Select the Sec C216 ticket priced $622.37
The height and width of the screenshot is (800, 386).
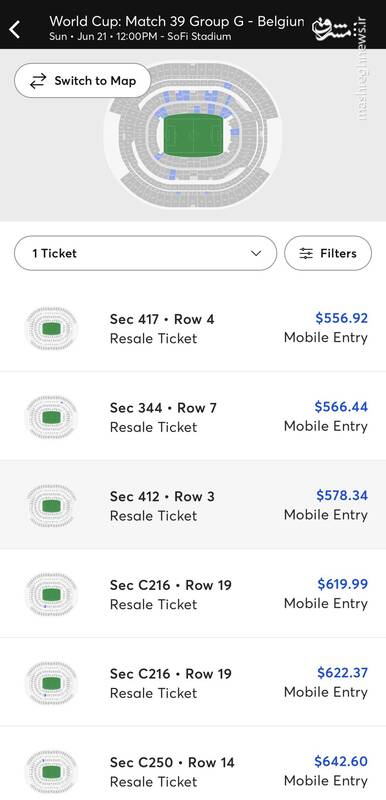(x=193, y=682)
